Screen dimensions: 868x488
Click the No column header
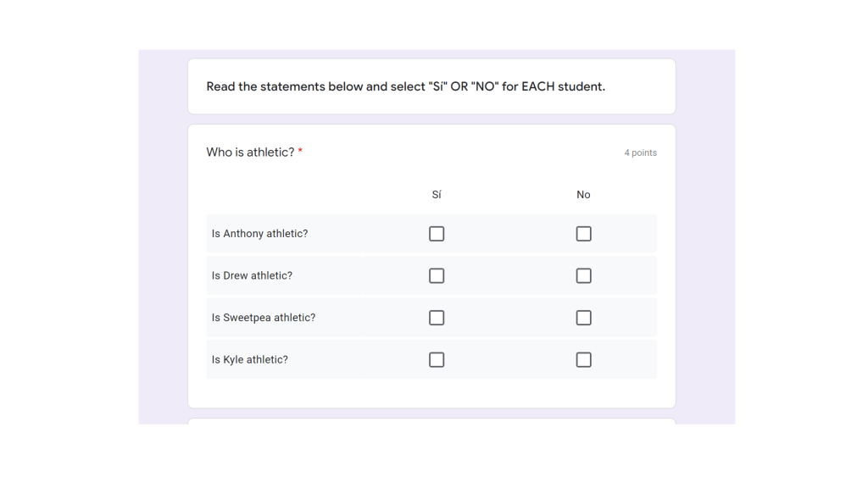point(583,195)
